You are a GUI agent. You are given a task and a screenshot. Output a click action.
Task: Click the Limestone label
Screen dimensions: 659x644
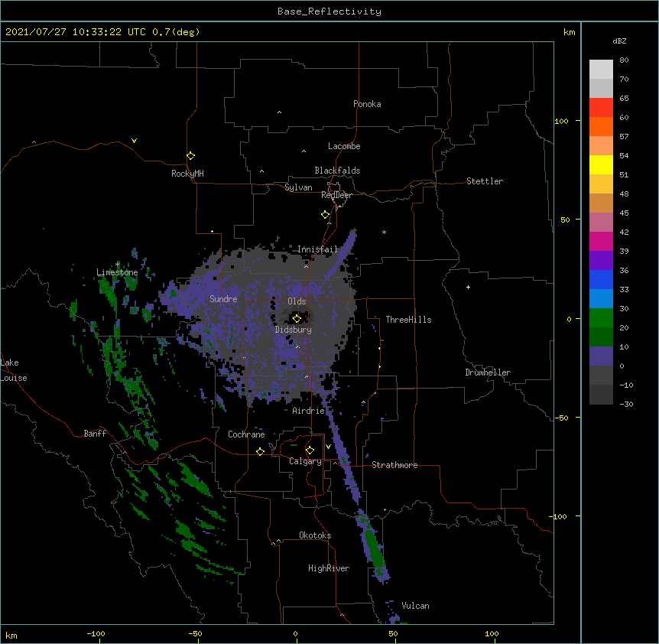click(x=117, y=272)
